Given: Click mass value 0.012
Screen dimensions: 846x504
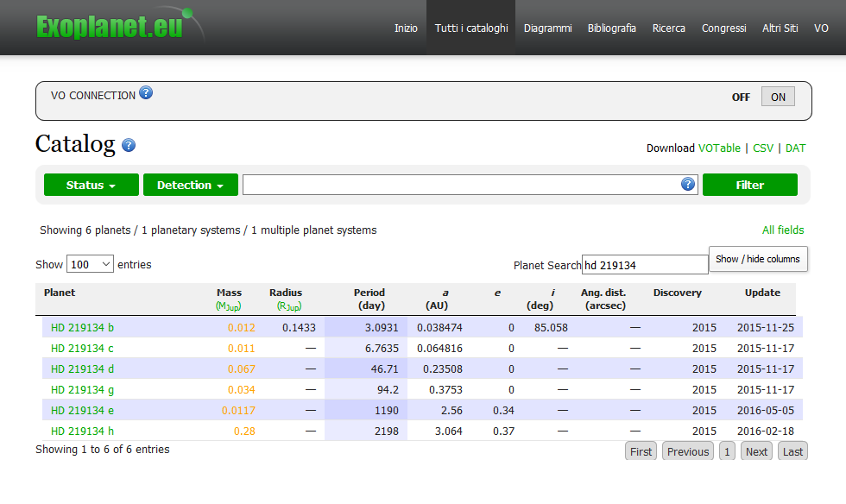Looking at the screenshot, I should [241, 328].
